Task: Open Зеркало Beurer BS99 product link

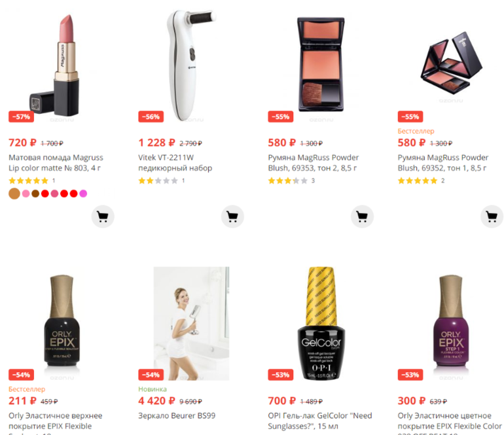Action: pyautogui.click(x=177, y=415)
